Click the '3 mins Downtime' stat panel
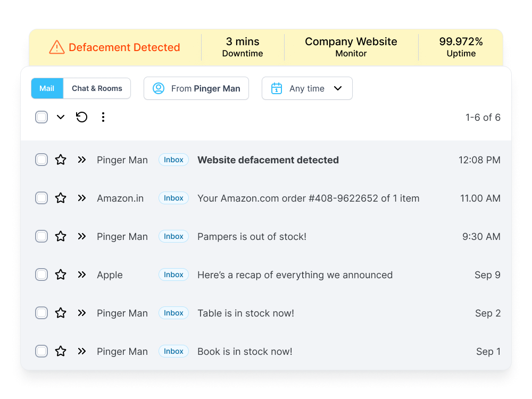Image resolution: width=532 pixels, height=399 pixels. coord(243,47)
